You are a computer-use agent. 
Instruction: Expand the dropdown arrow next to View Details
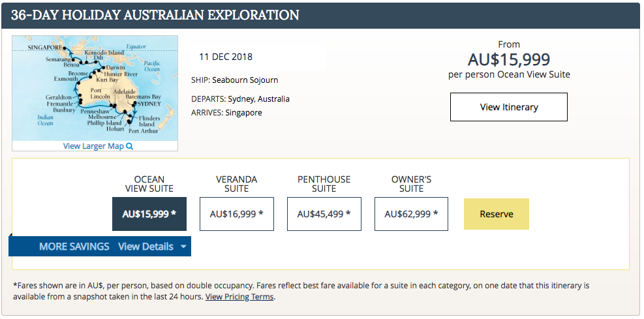pyautogui.click(x=183, y=247)
